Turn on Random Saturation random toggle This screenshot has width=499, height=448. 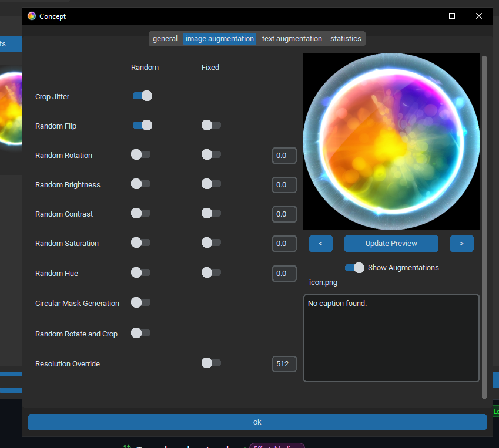(140, 243)
